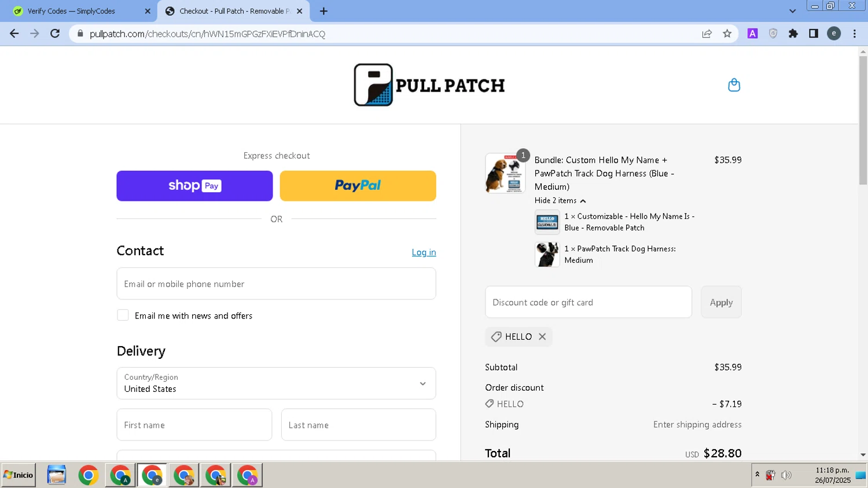The image size is (868, 488).
Task: Show hidden system tray icons
Action: (757, 475)
